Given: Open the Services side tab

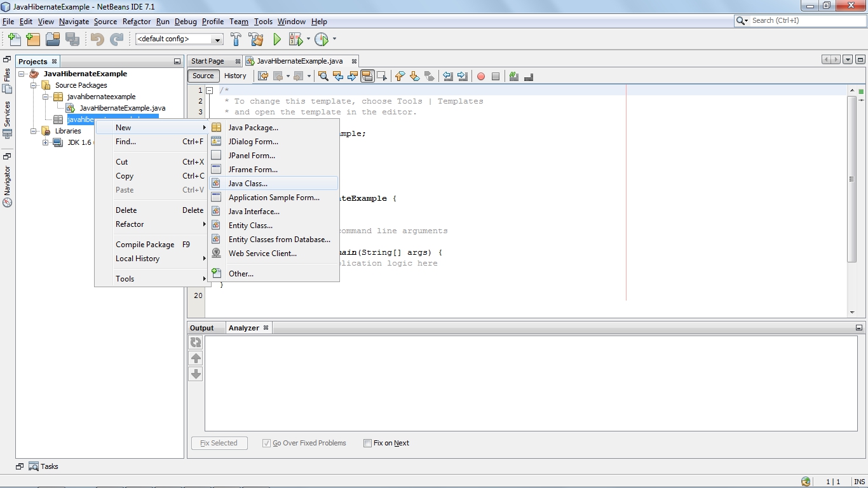Looking at the screenshot, I should pos(8,120).
